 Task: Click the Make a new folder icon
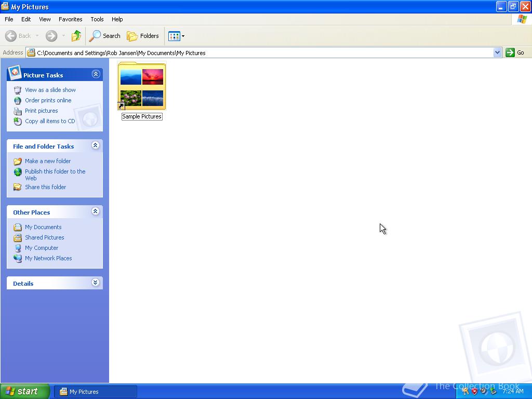(18, 162)
